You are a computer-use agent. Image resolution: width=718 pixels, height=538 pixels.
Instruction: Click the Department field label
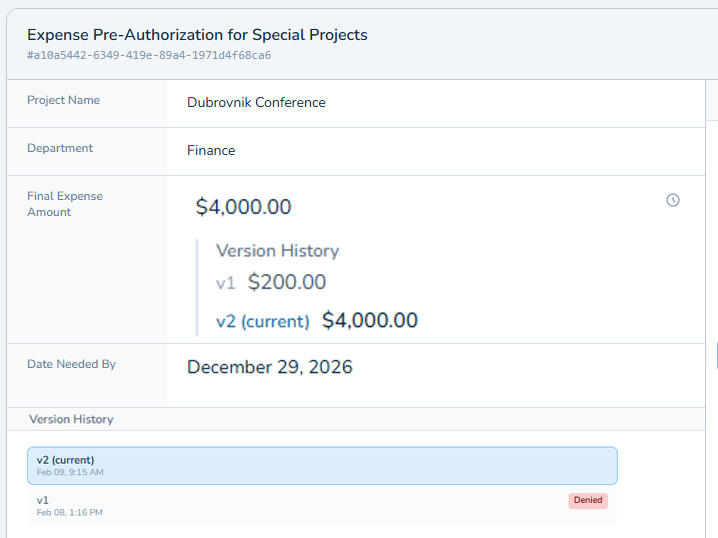(x=60, y=148)
